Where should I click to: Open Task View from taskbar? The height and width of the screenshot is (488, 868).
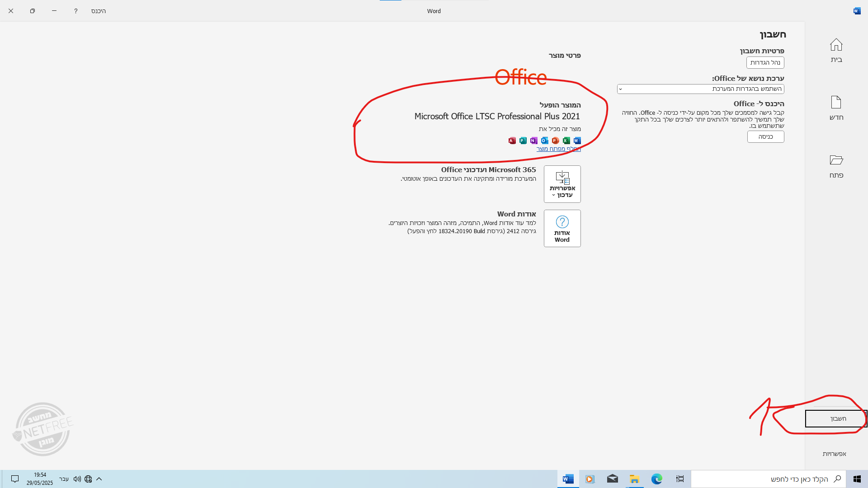(679, 479)
